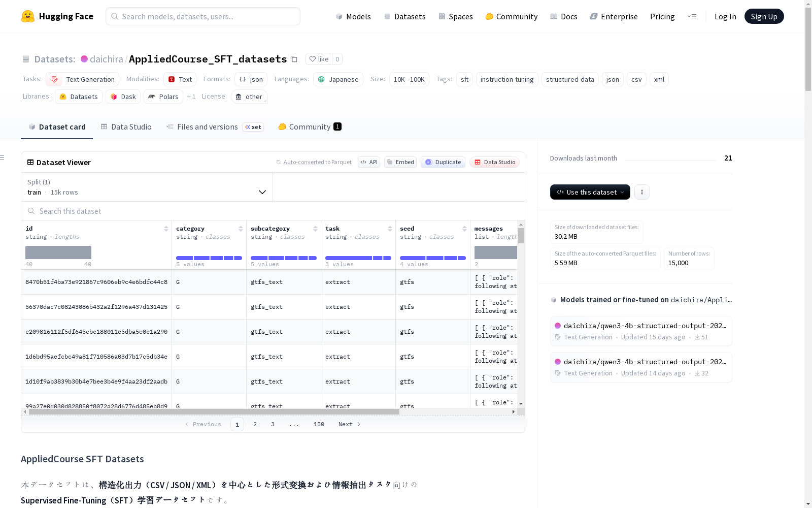This screenshot has width=812, height=508.
Task: Click the Text Generation task tag
Action: pyautogui.click(x=83, y=79)
